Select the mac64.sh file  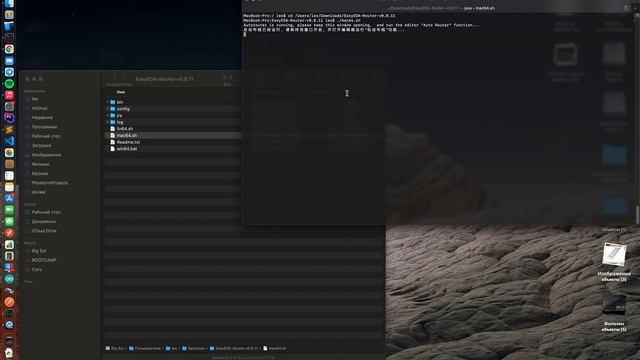(173, 136)
